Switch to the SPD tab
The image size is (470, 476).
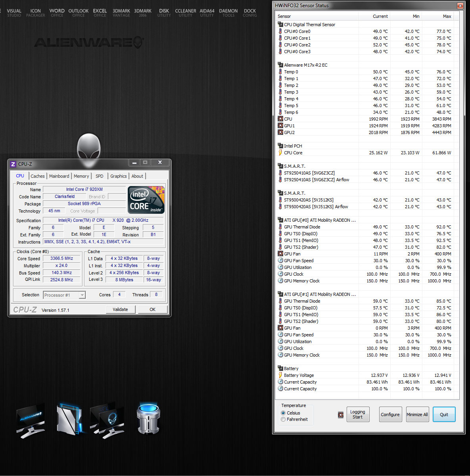click(100, 176)
